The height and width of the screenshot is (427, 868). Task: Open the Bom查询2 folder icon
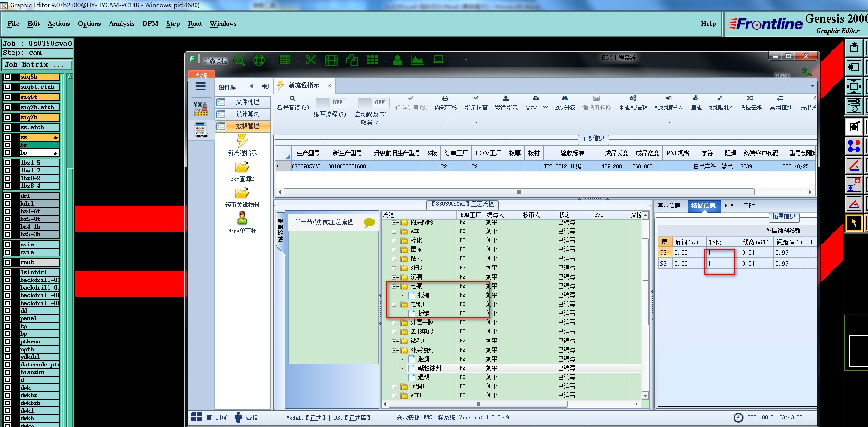[242, 167]
